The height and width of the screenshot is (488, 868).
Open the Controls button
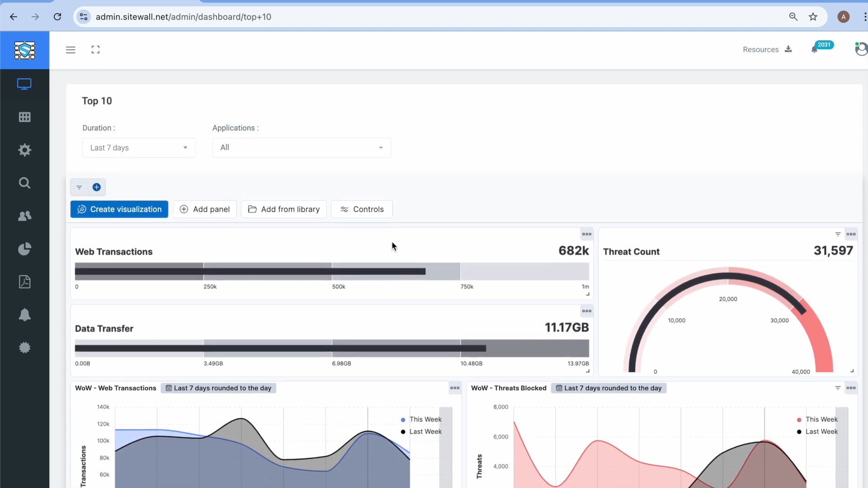362,209
